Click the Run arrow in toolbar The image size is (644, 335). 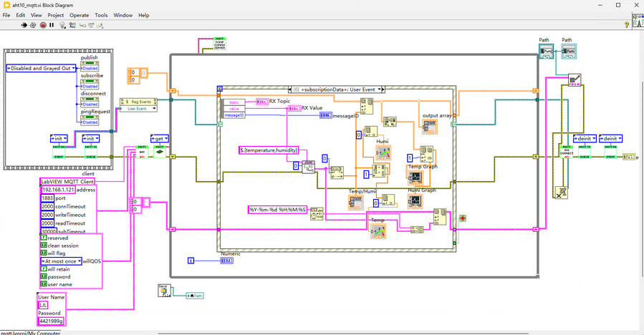(24, 25)
